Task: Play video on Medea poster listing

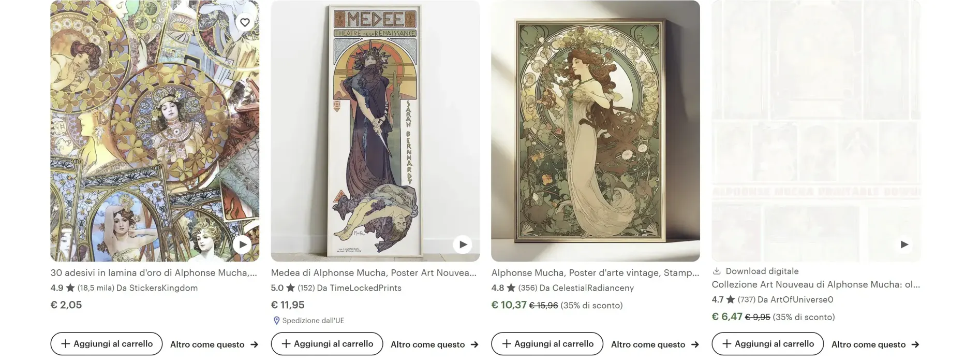Action: pos(463,244)
